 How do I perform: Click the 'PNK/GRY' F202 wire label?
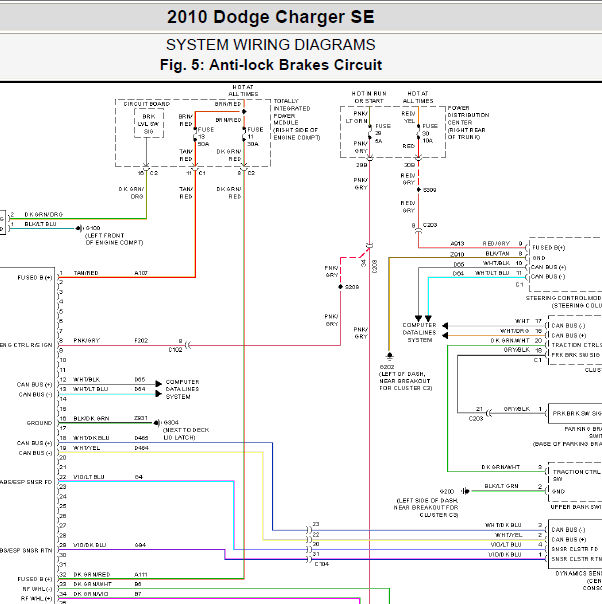tap(87, 341)
